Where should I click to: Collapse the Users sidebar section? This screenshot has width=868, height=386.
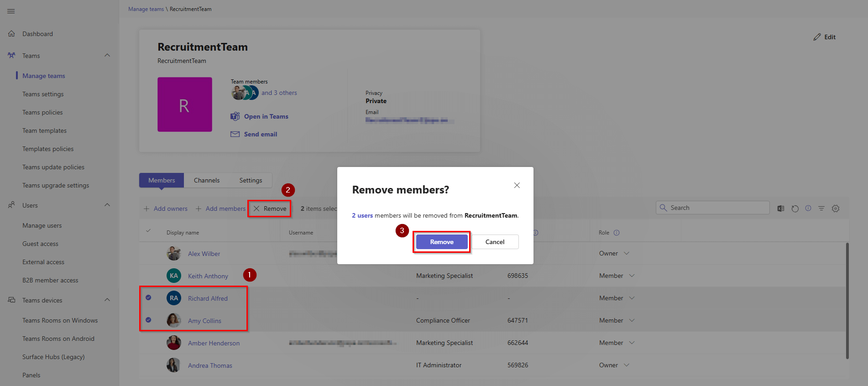(107, 205)
